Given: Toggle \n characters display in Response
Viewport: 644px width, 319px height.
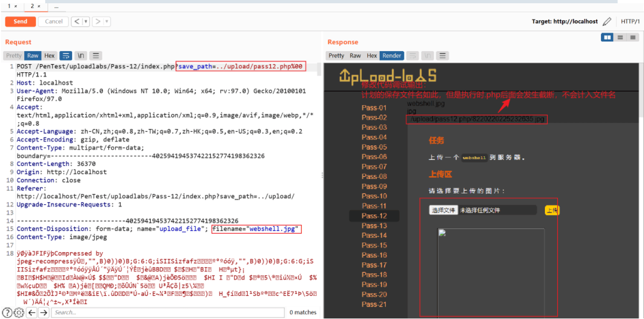Looking at the screenshot, I should coord(428,56).
